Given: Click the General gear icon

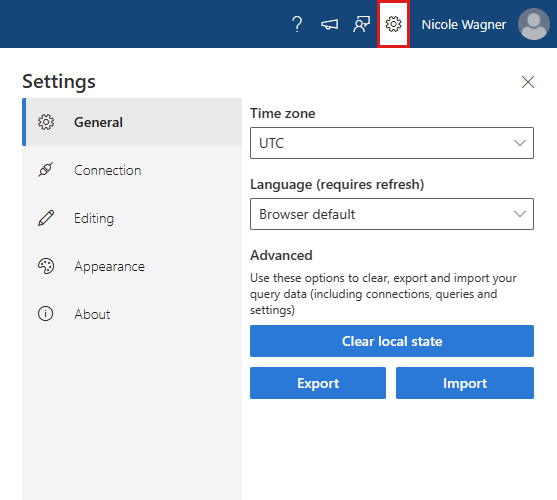Looking at the screenshot, I should [46, 122].
